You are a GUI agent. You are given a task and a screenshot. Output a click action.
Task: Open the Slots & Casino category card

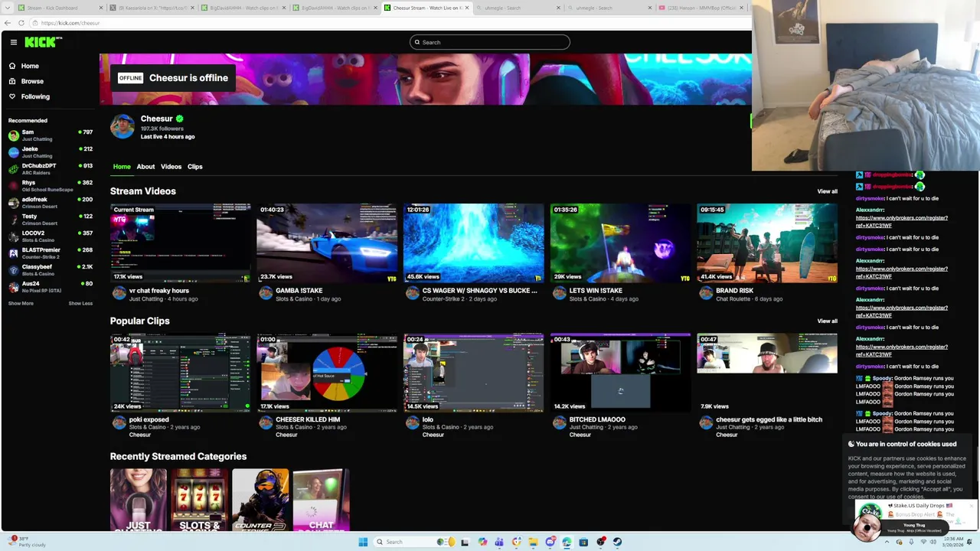click(x=199, y=500)
